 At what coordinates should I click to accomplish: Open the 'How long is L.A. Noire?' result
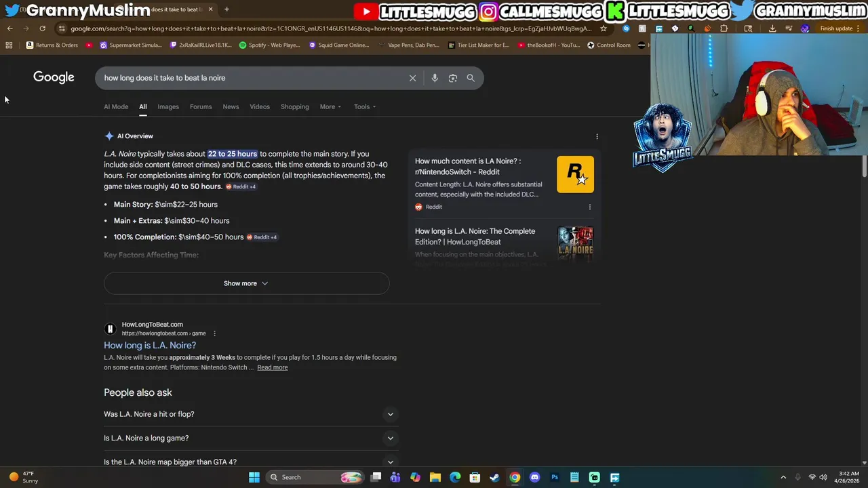150,346
